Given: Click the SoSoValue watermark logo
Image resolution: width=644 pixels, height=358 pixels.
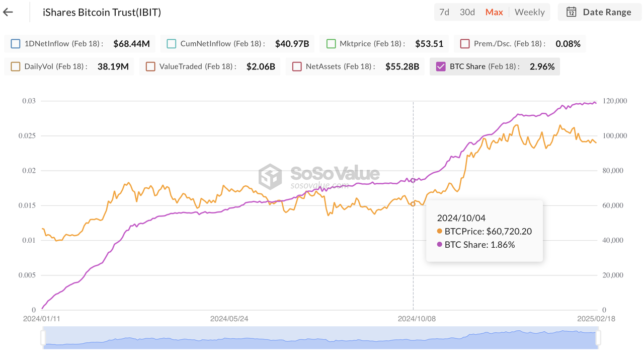Looking at the screenshot, I should 270,176.
